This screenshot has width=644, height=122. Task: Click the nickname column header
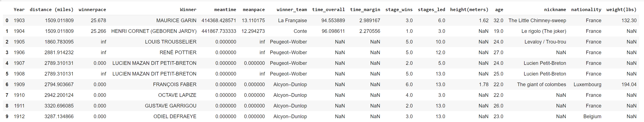coord(555,9)
